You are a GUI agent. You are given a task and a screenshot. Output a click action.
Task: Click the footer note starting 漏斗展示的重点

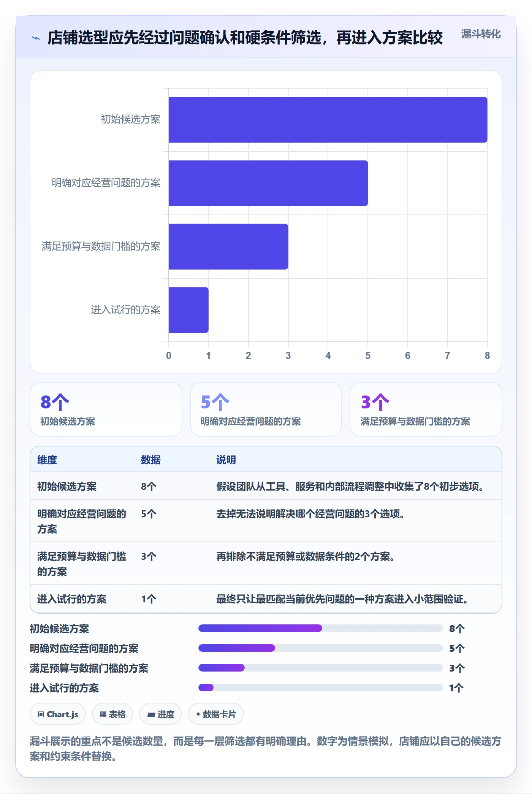(266, 748)
